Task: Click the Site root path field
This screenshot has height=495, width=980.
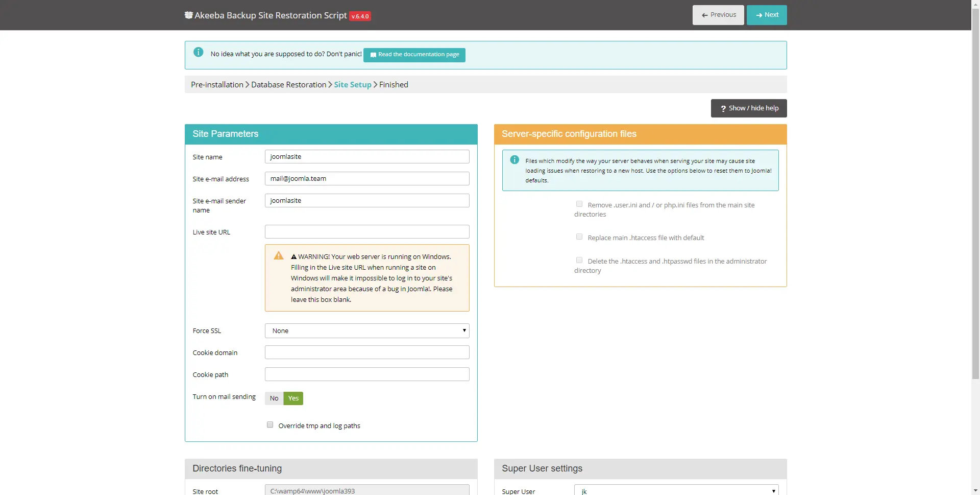Action: point(367,490)
